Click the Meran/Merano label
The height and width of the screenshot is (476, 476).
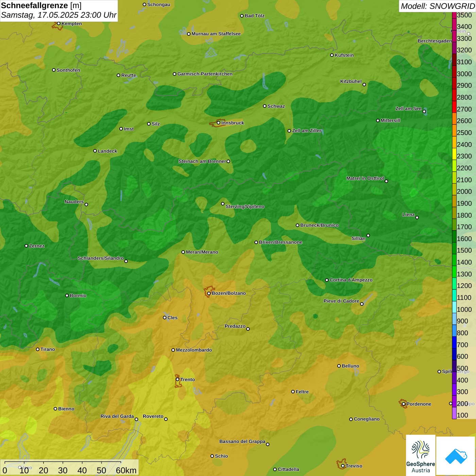[x=202, y=252]
